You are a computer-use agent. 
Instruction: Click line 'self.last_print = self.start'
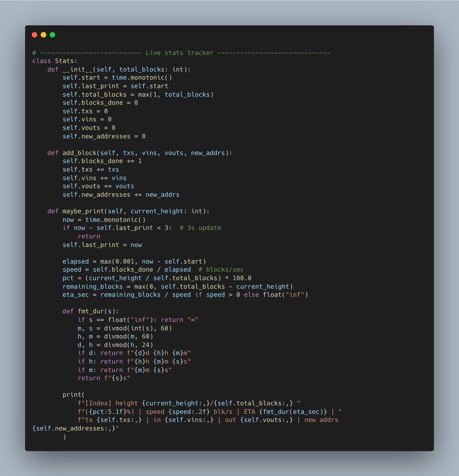pyautogui.click(x=115, y=86)
